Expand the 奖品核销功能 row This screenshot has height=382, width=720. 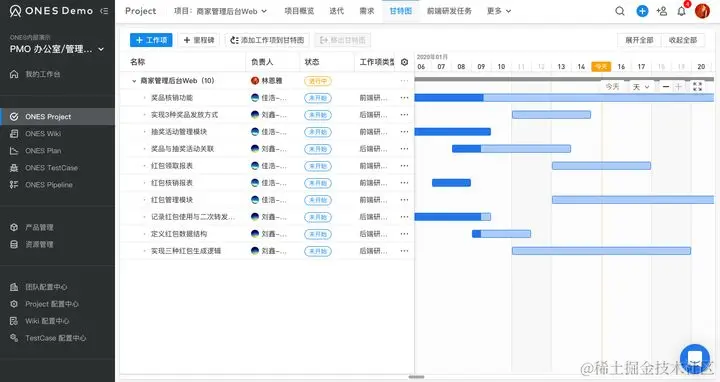(144, 98)
